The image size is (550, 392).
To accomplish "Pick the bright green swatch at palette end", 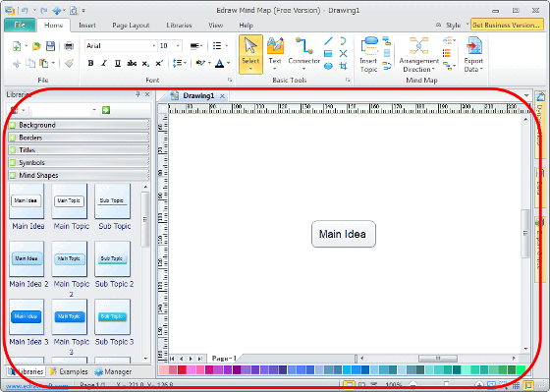I will pyautogui.click(x=522, y=369).
